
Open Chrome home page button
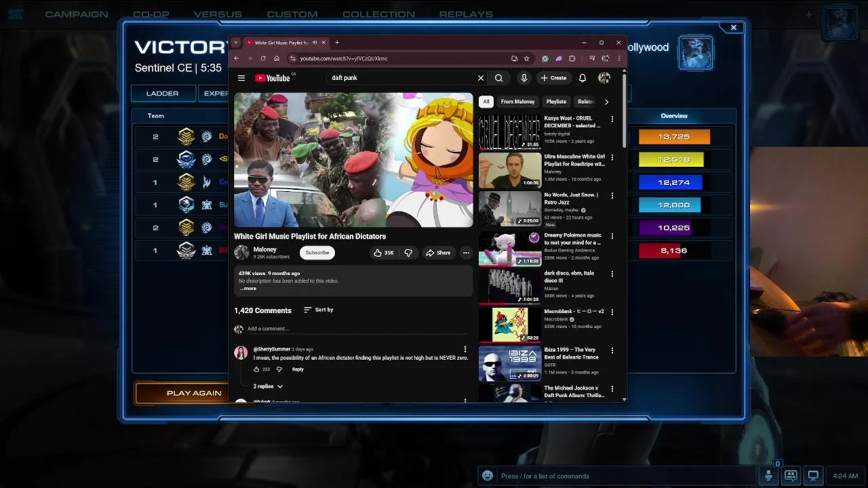pyautogui.click(x=276, y=58)
